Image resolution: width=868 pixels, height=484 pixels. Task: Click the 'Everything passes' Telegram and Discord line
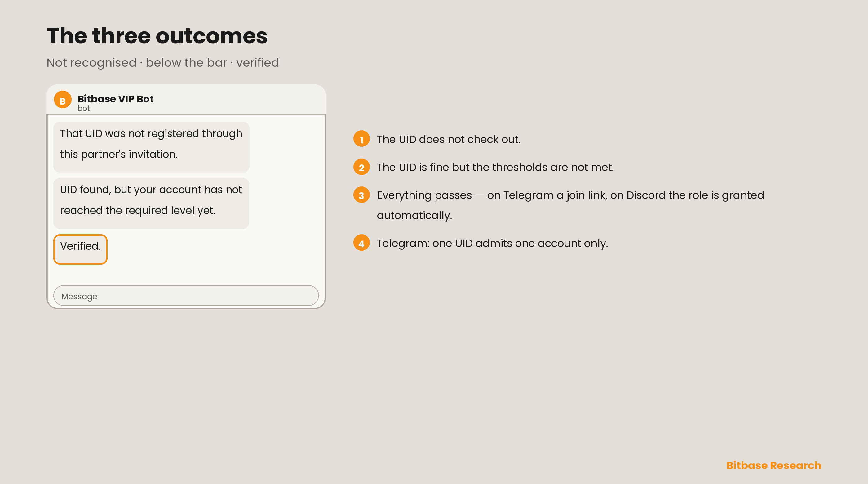[x=570, y=205]
